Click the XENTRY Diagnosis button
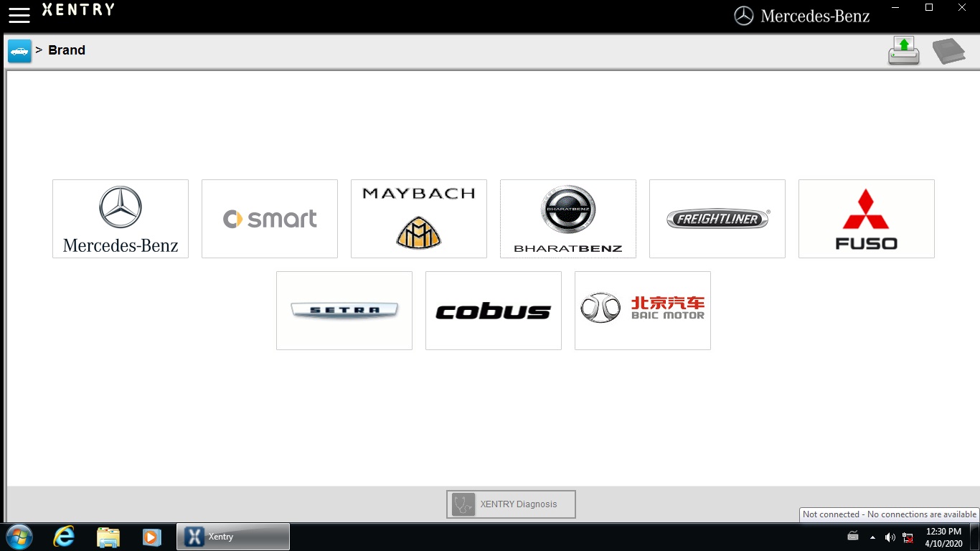This screenshot has width=980, height=551. click(x=511, y=504)
